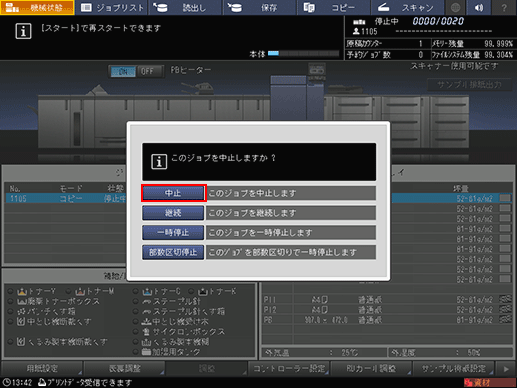Click the clock icon at 13:42
The height and width of the screenshot is (388, 517).
click(7, 382)
